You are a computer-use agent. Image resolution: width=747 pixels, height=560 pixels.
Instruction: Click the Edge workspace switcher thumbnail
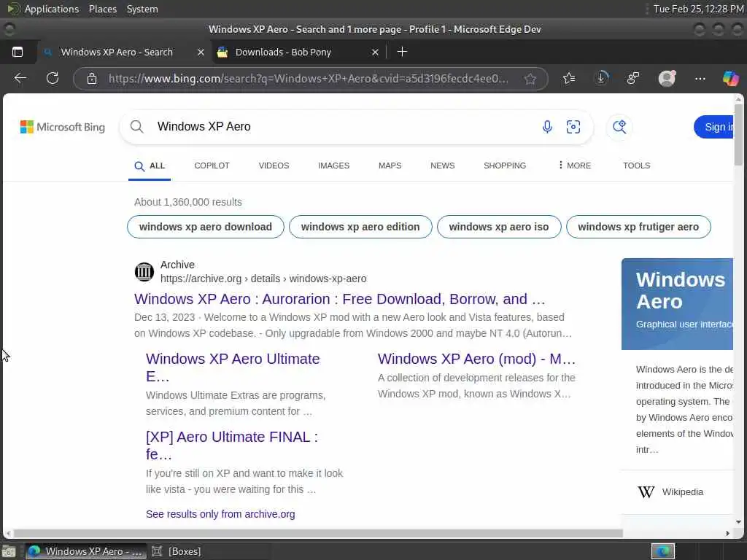pyautogui.click(x=663, y=551)
